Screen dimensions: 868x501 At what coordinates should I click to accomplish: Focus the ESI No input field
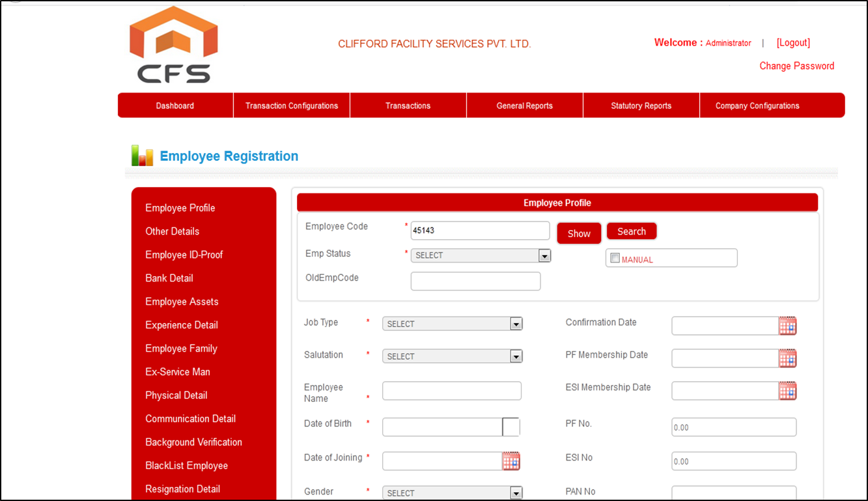tap(734, 461)
